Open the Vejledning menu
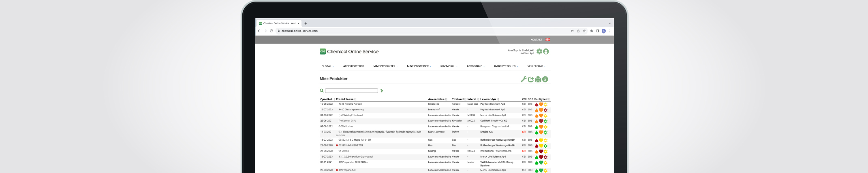 536,66
